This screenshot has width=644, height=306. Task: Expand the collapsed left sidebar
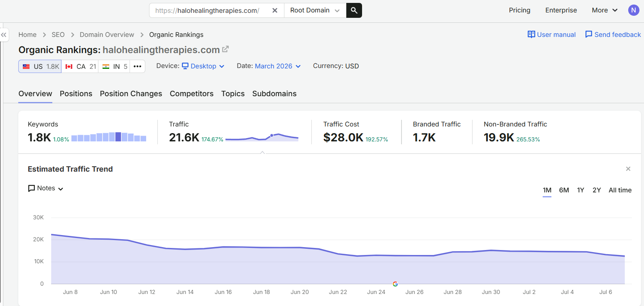click(4, 35)
